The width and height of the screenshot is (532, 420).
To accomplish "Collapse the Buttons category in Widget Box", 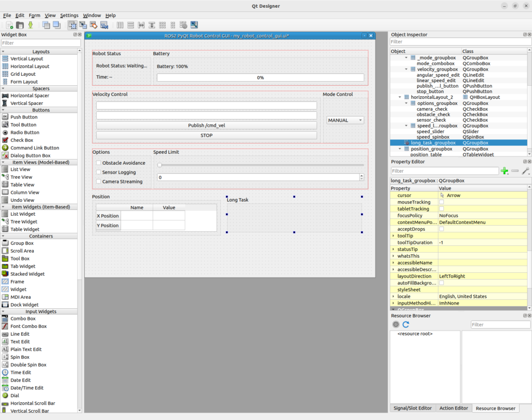I will [x=3, y=110].
